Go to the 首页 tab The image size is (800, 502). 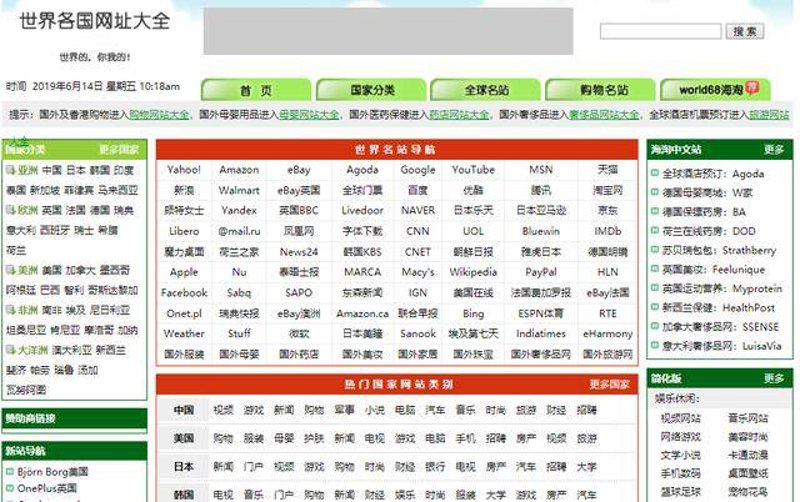coord(256,90)
